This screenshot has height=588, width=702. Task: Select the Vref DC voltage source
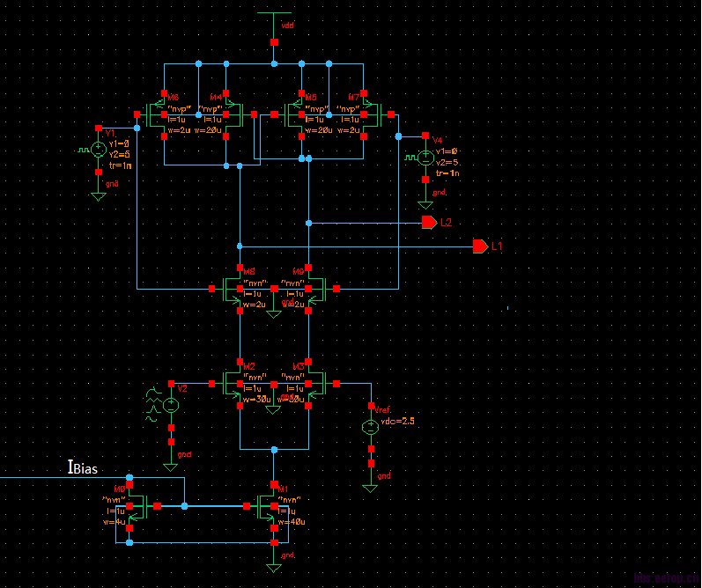tap(371, 427)
